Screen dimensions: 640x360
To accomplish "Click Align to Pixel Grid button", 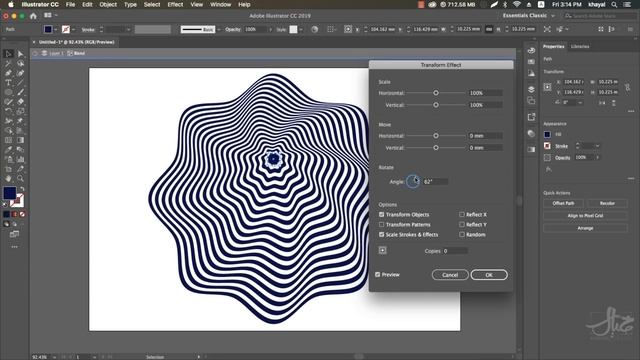I will pyautogui.click(x=585, y=216).
